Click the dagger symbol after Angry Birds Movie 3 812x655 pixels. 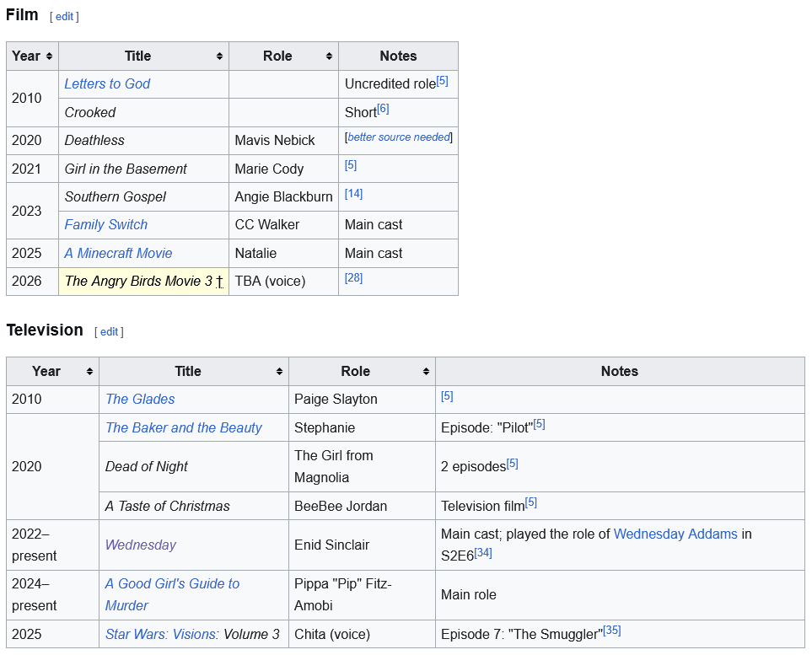coord(219,282)
